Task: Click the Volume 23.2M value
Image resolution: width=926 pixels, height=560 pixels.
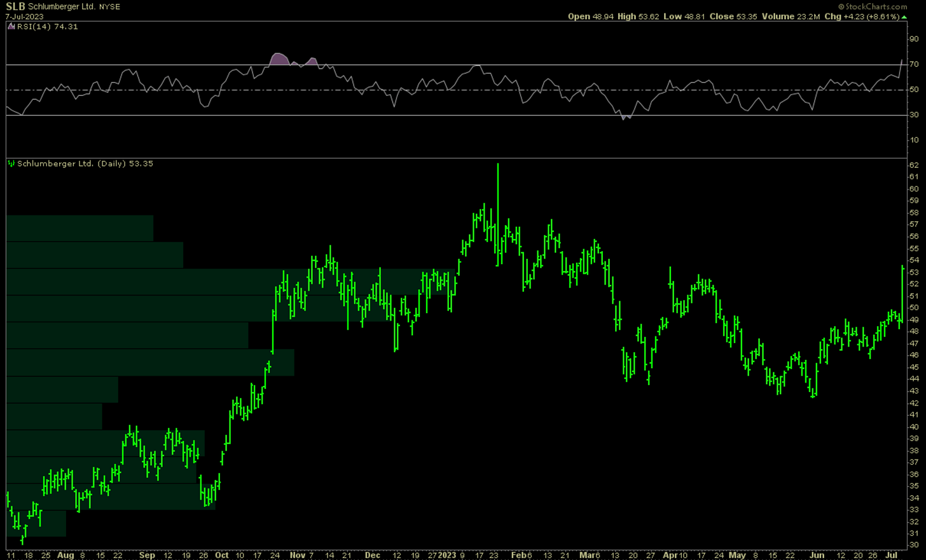Action: point(791,17)
